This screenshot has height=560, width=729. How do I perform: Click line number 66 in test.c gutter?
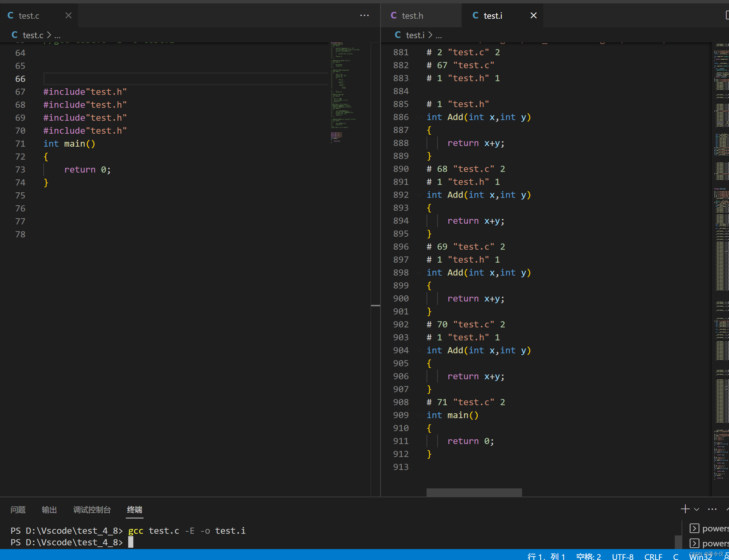tap(20, 79)
